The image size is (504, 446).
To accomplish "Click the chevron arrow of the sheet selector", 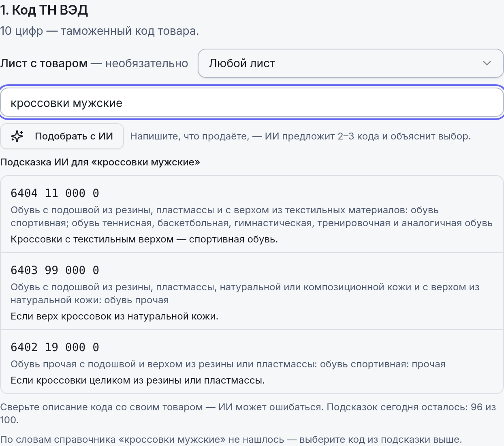I will coord(487,63).
